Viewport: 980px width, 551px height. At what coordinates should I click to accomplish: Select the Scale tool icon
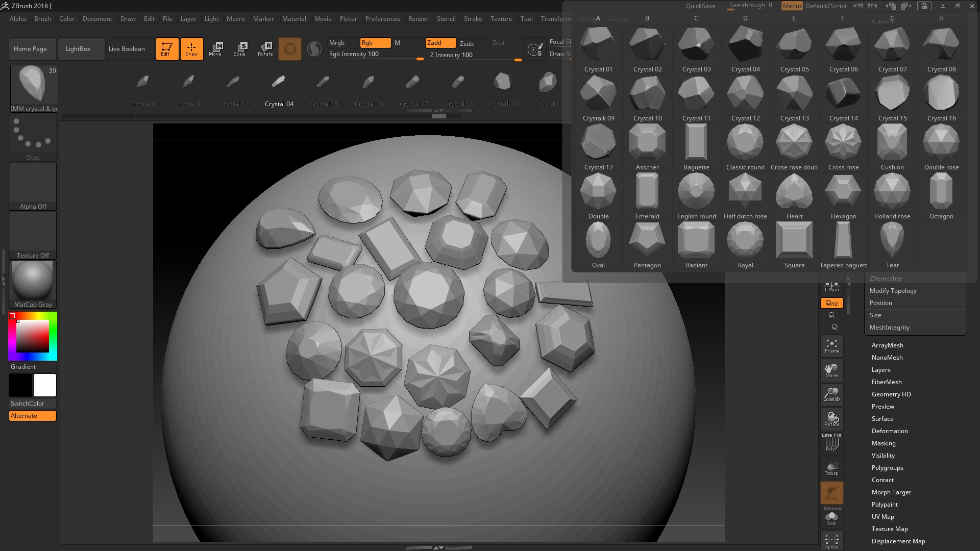(x=240, y=48)
